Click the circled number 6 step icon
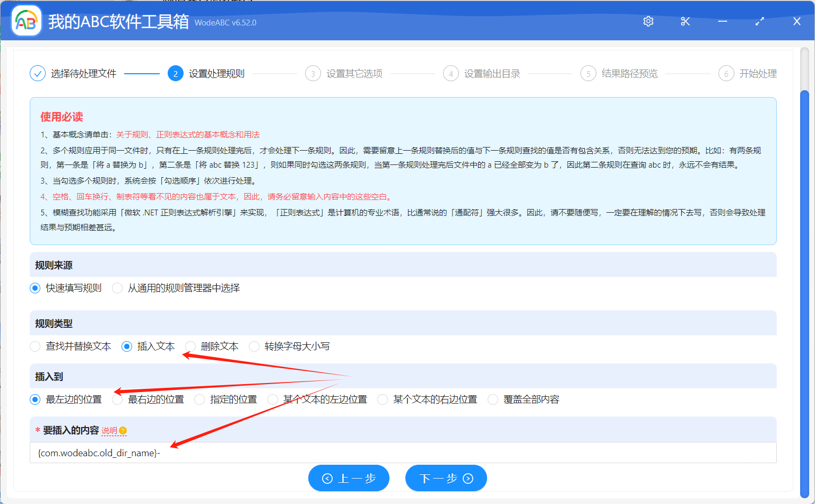Viewport: 815px width, 504px height. click(x=726, y=73)
